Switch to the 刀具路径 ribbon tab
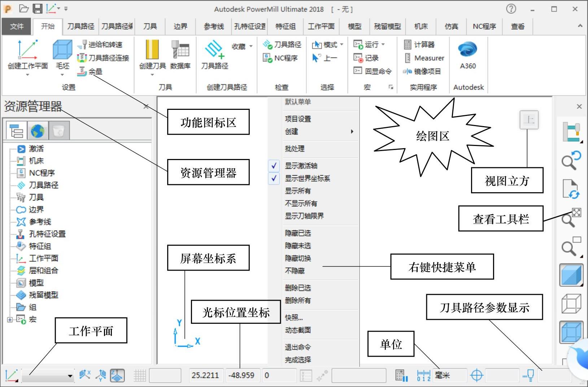This screenshot has width=588, height=387. point(80,26)
